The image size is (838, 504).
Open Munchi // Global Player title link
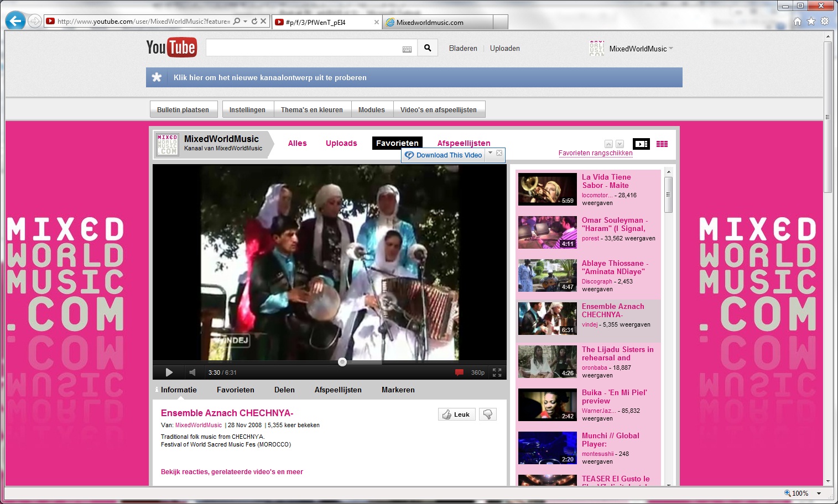click(611, 440)
